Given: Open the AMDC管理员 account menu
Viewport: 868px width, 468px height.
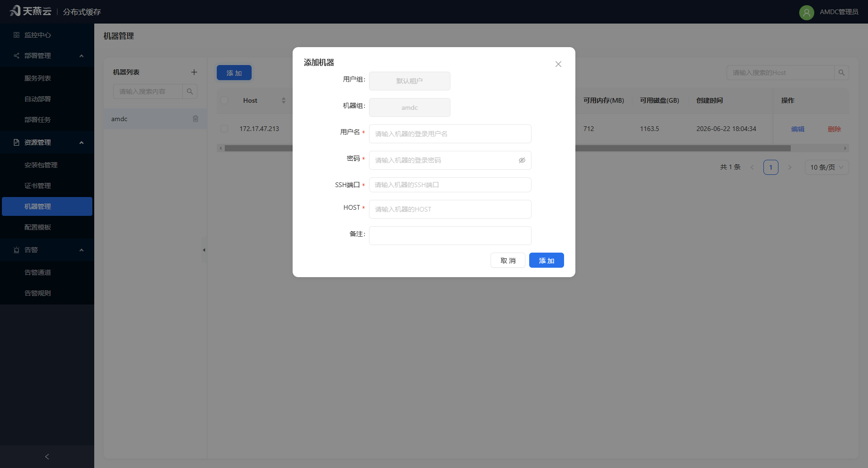Looking at the screenshot, I should (x=839, y=12).
